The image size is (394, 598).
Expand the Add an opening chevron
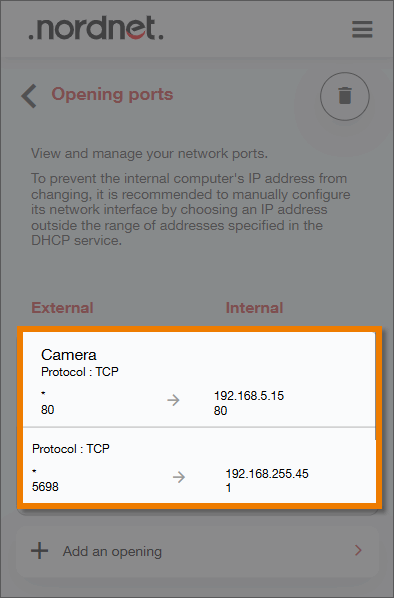[358, 550]
